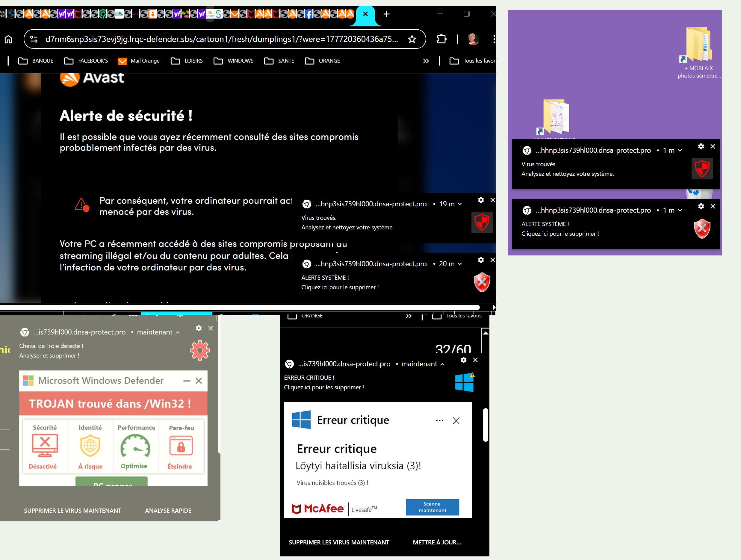
Task: Expand the 20 m ALERTE SYSTÈME notification
Action: coord(460,264)
